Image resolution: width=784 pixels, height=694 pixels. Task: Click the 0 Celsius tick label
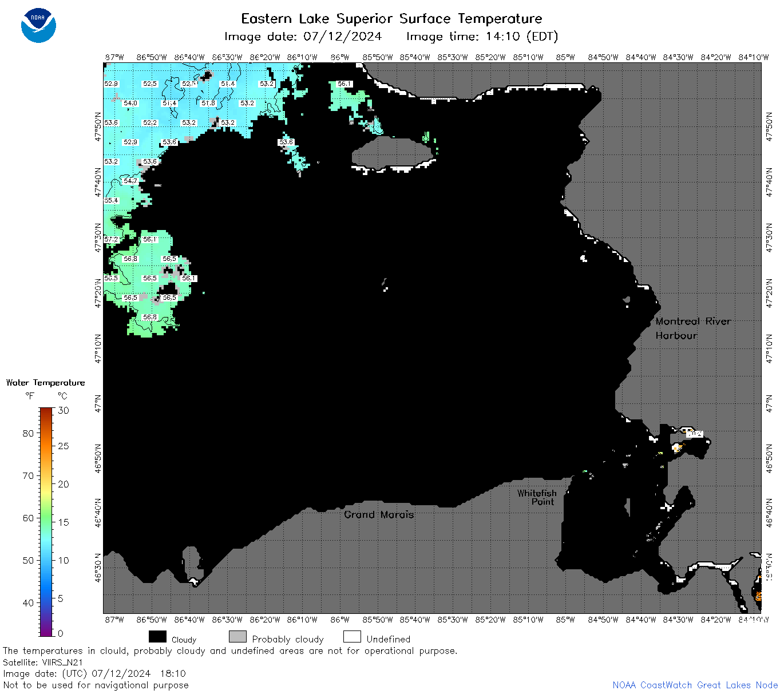pos(61,633)
